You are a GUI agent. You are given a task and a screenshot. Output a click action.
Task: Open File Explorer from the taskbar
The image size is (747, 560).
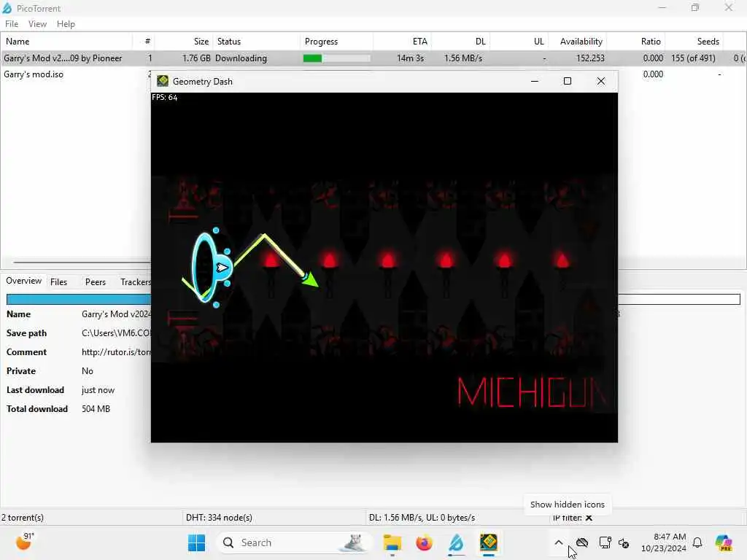[x=392, y=542]
